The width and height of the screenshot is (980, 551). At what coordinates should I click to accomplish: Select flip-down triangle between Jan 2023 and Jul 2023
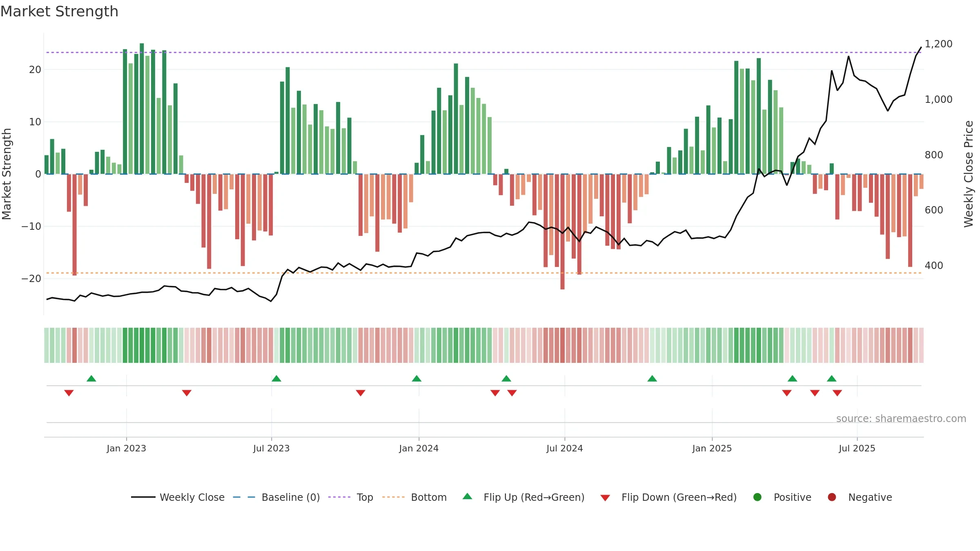click(x=187, y=393)
